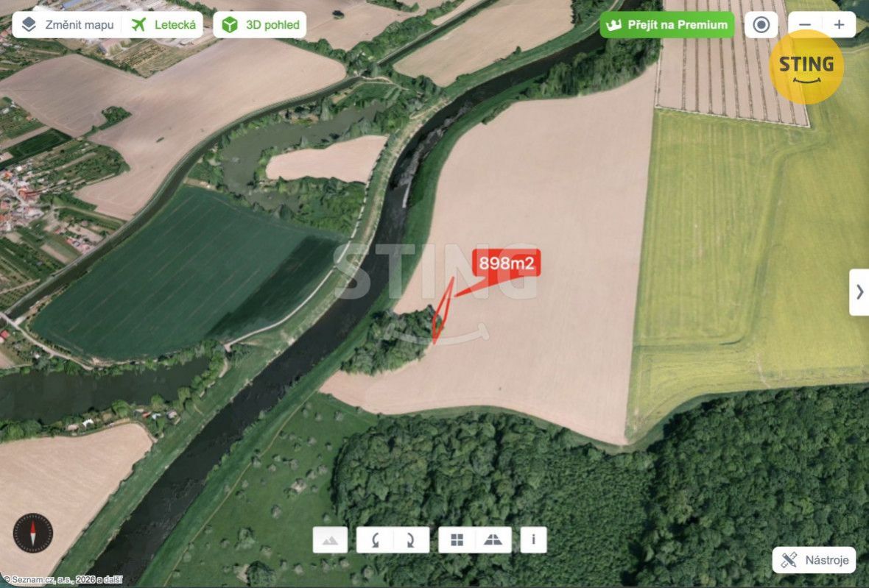Screen dimensions: 869x588
Task: Switch to flat top-down grid view
Action: coord(457,540)
